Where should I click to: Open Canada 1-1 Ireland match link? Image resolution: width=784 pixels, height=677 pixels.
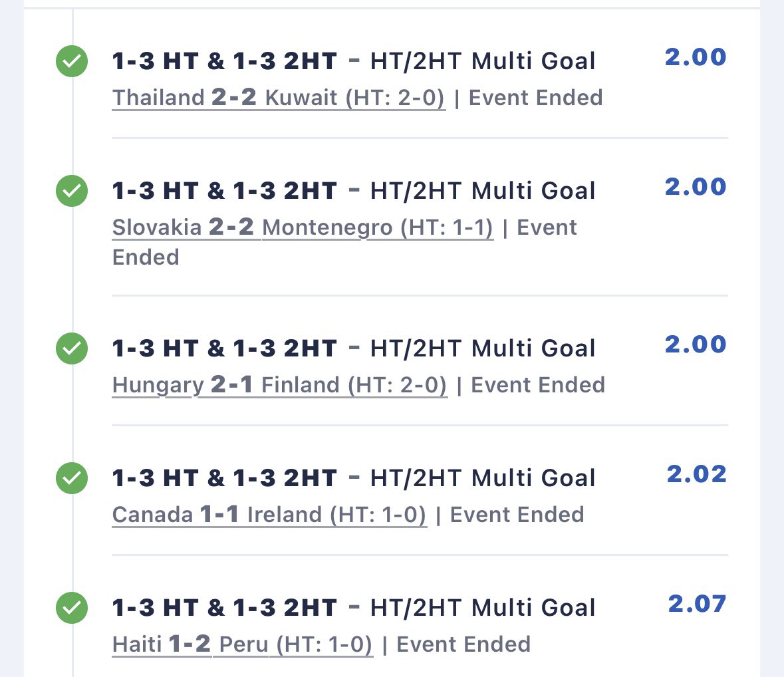click(269, 515)
